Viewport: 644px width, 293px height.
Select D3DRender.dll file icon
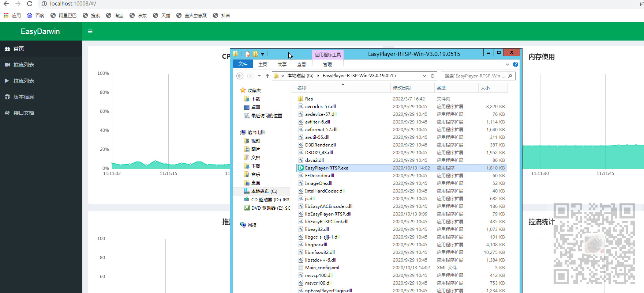pos(301,145)
